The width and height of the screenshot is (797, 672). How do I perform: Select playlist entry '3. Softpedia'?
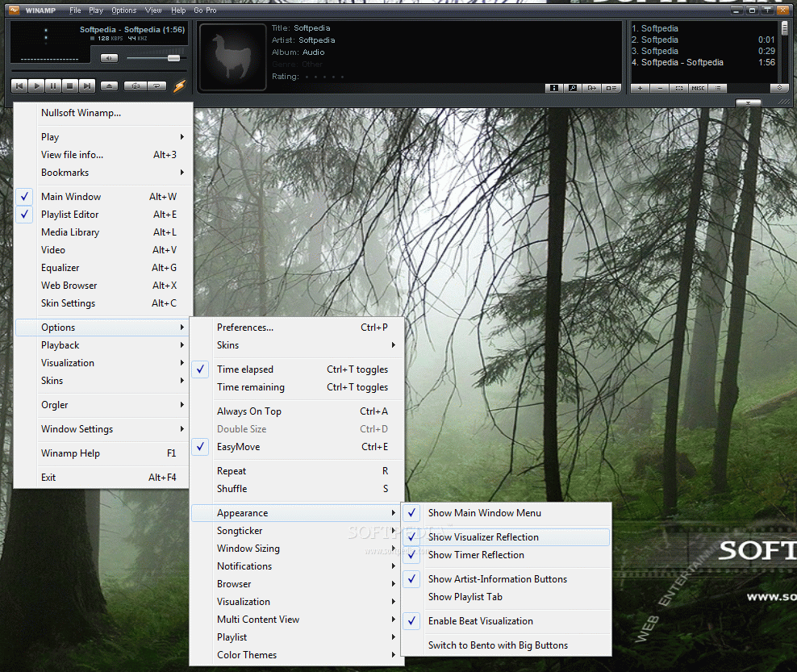pyautogui.click(x=703, y=52)
